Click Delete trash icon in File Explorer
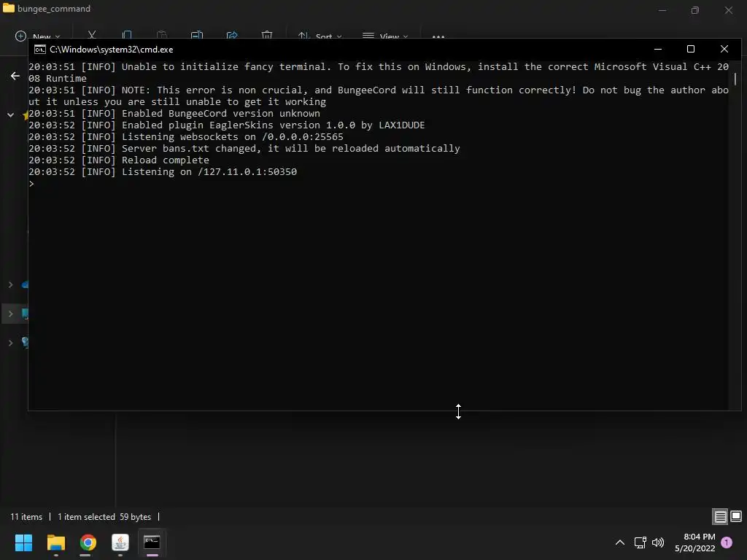This screenshot has width=747, height=560. tap(267, 35)
